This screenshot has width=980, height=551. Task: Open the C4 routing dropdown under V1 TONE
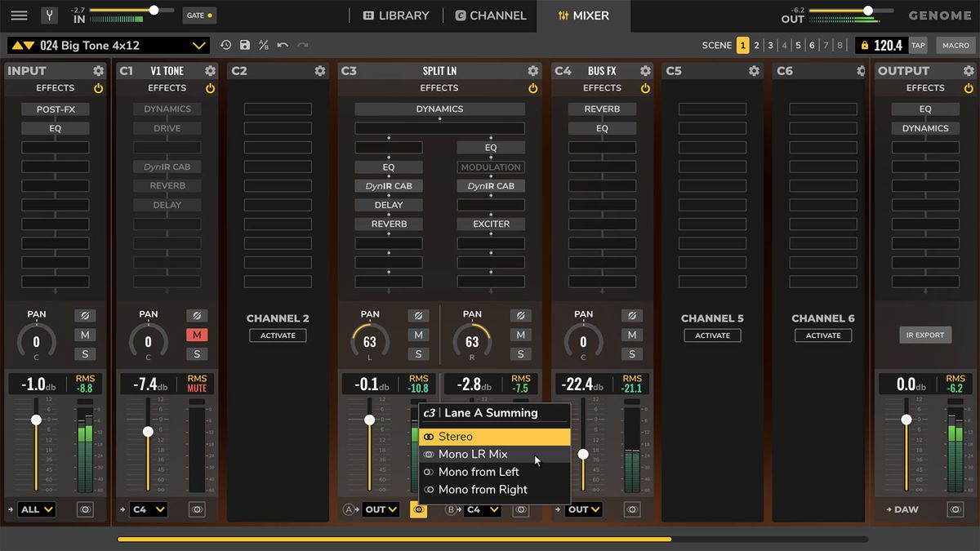click(147, 509)
